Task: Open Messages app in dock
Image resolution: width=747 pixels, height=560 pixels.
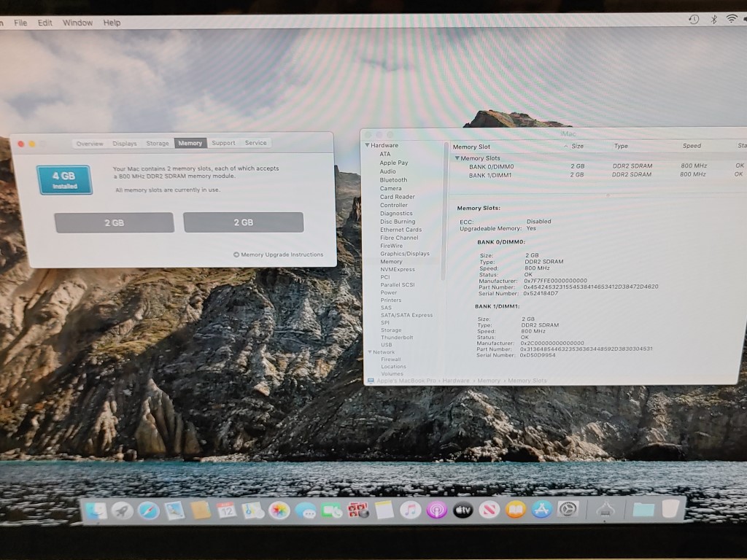Action: [x=306, y=511]
